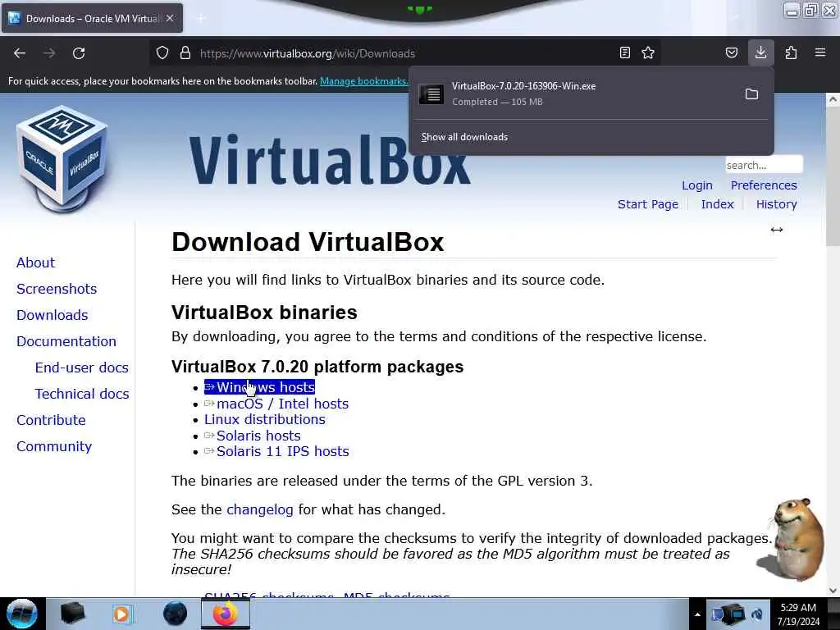Show hidden system tray icons

(697, 614)
